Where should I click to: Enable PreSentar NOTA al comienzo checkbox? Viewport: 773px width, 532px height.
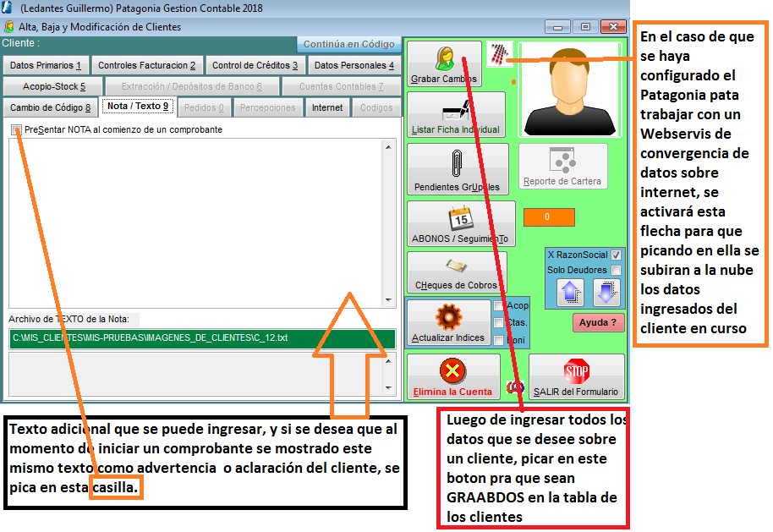tap(16, 129)
